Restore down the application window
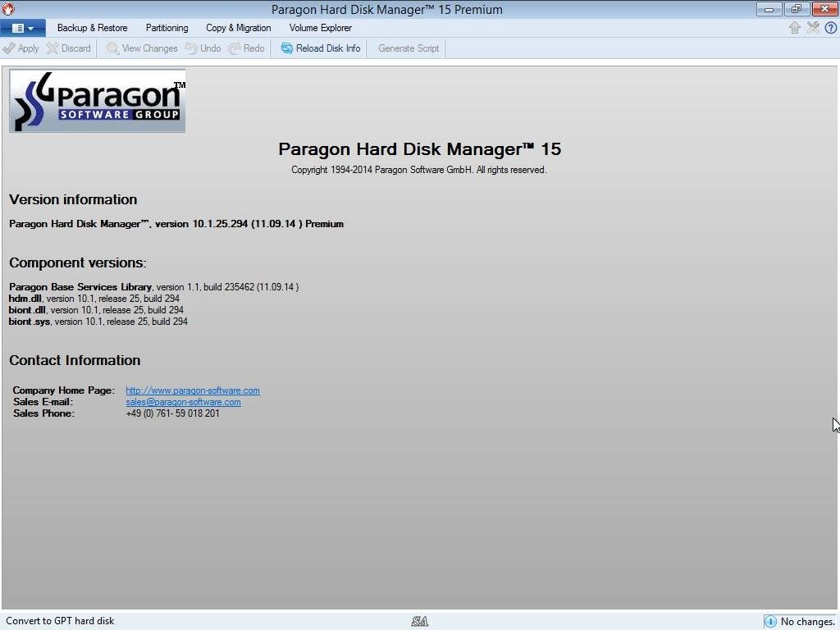 coord(796,9)
